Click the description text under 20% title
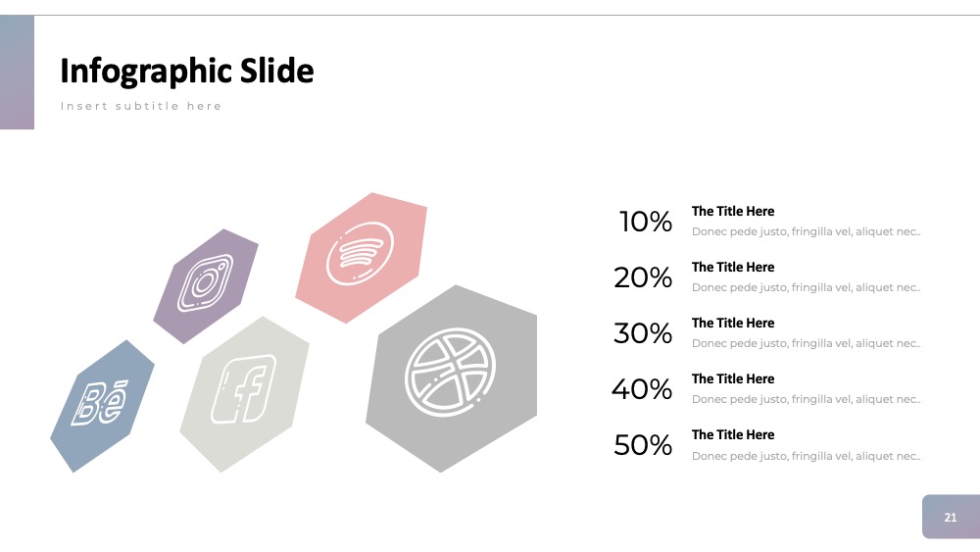Viewport: 980px width, 552px height. tap(806, 287)
